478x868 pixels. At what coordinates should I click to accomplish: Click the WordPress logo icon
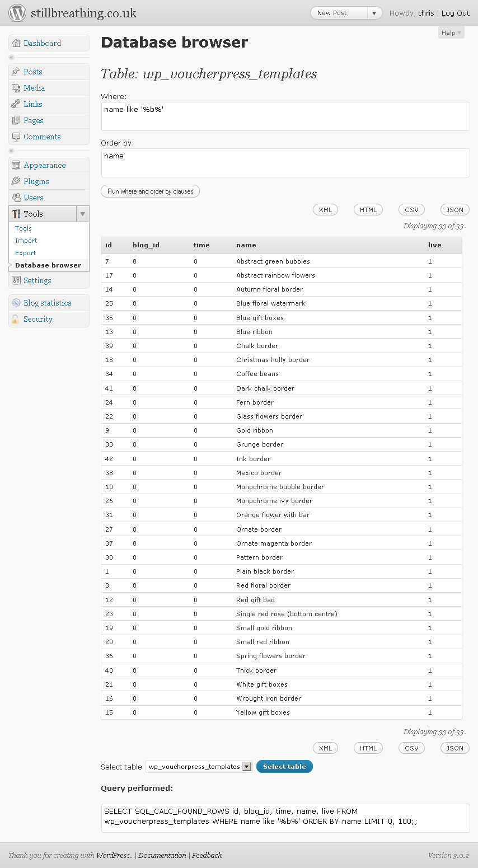pyautogui.click(x=17, y=13)
